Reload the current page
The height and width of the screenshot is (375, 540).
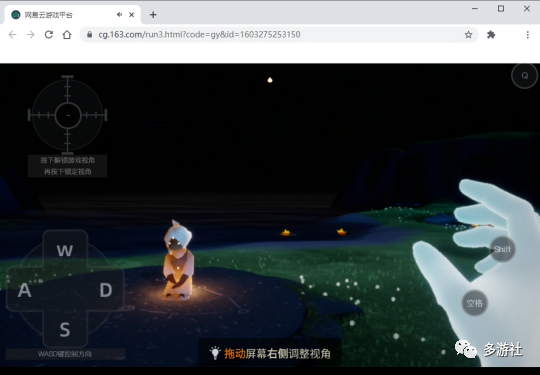(x=49, y=34)
